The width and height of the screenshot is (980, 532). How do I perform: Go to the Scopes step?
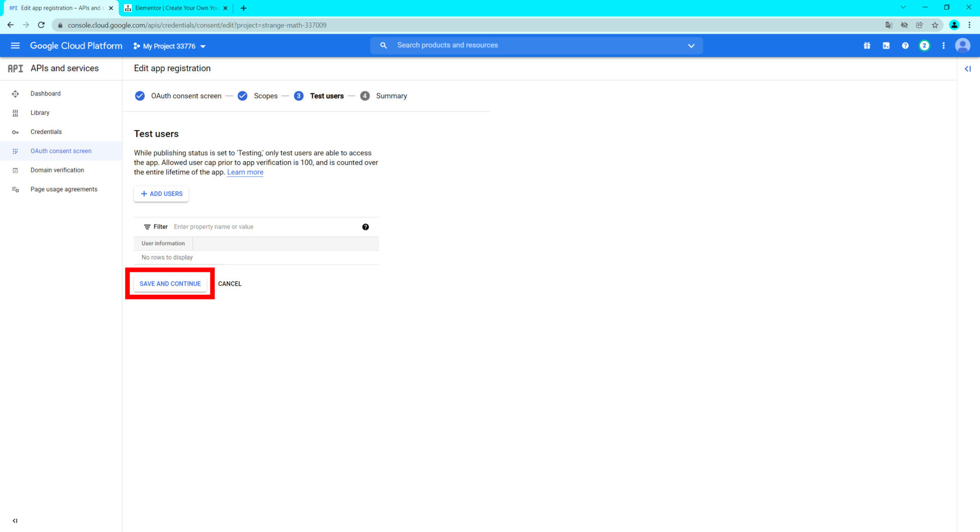[258, 96]
